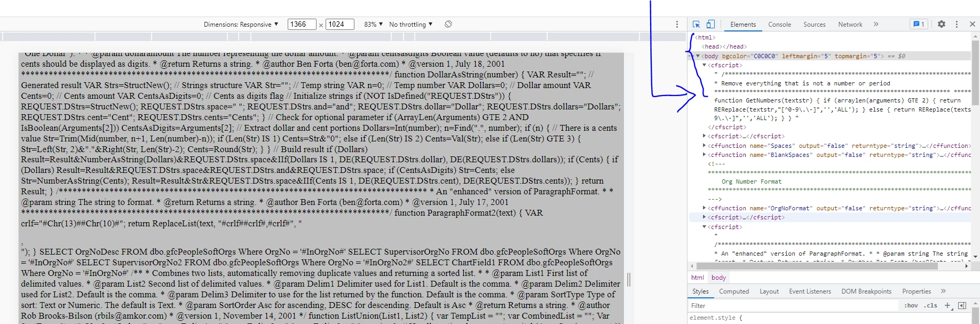Click the Elements panel scroll-down arrow
This screenshot has height=324, width=980.
(x=976, y=257)
